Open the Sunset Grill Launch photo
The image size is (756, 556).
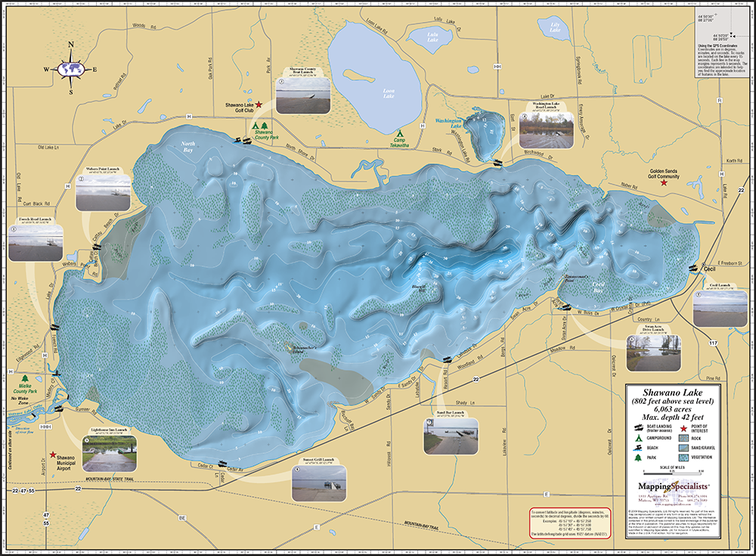pos(319,483)
